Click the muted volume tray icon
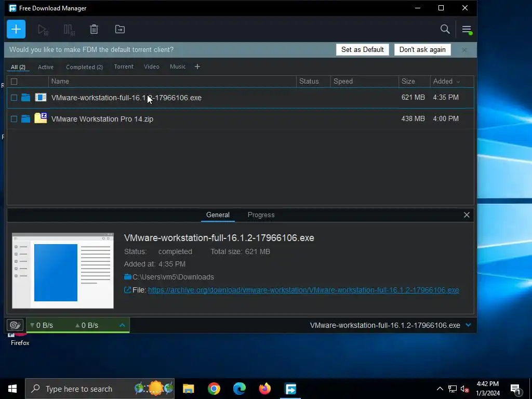The width and height of the screenshot is (532, 399). coord(465,389)
